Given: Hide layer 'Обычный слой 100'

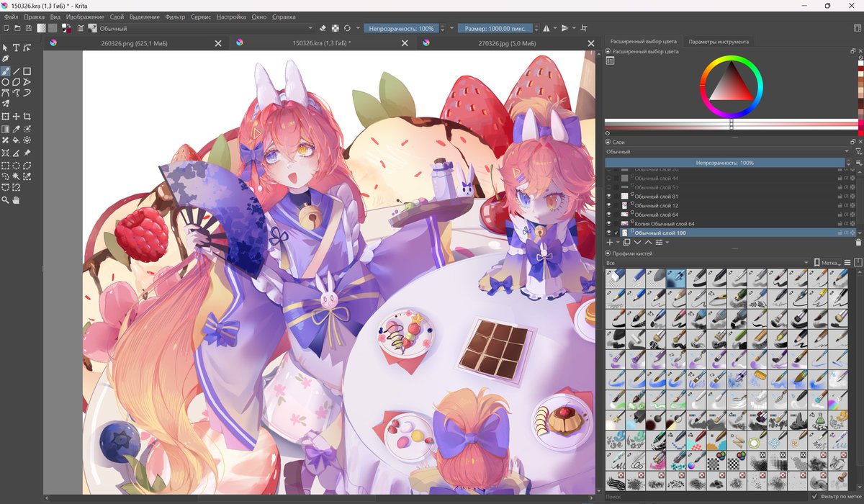Looking at the screenshot, I should click(608, 233).
